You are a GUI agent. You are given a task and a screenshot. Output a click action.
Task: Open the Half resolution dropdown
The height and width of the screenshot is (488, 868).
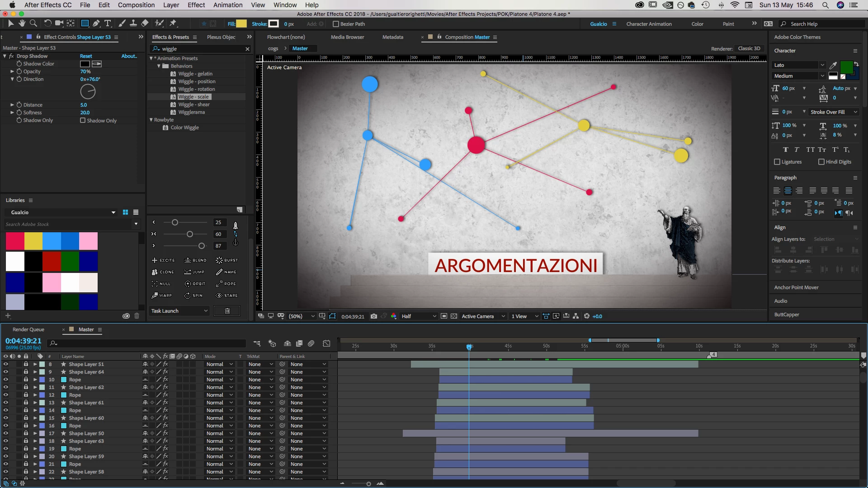tap(419, 316)
